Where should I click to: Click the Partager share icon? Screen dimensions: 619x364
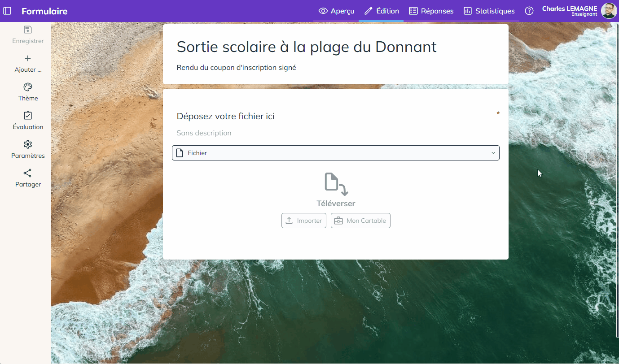coord(28,173)
